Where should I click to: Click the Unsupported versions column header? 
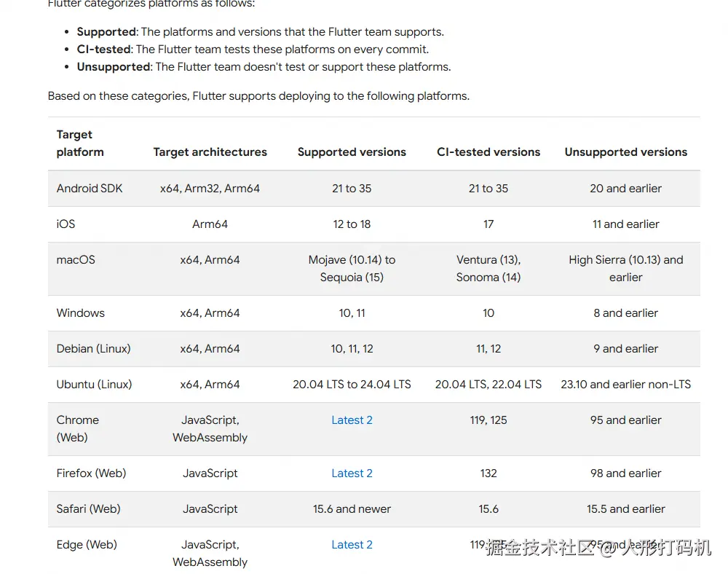tap(625, 152)
